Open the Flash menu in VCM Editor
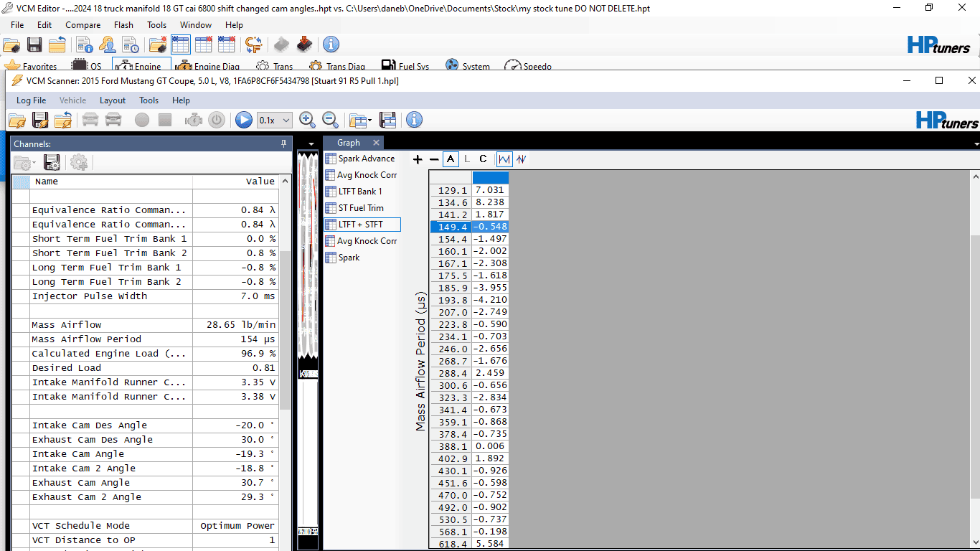 (x=123, y=25)
